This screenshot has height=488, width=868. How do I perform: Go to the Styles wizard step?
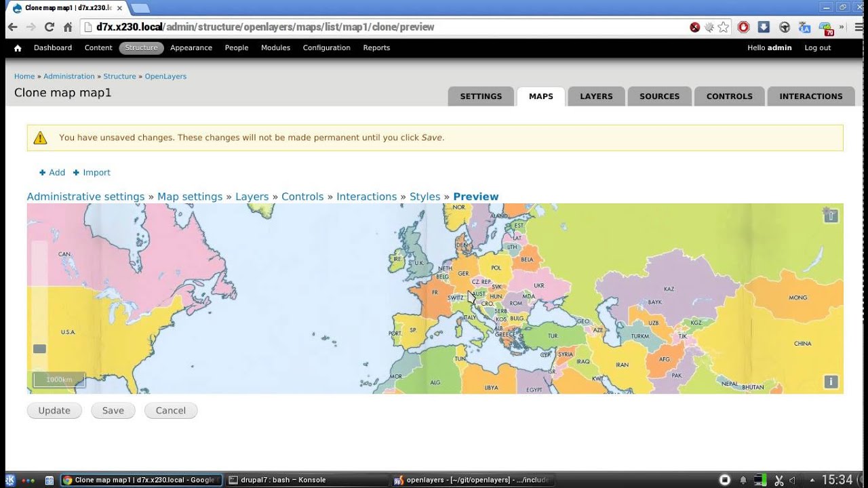tap(425, 197)
